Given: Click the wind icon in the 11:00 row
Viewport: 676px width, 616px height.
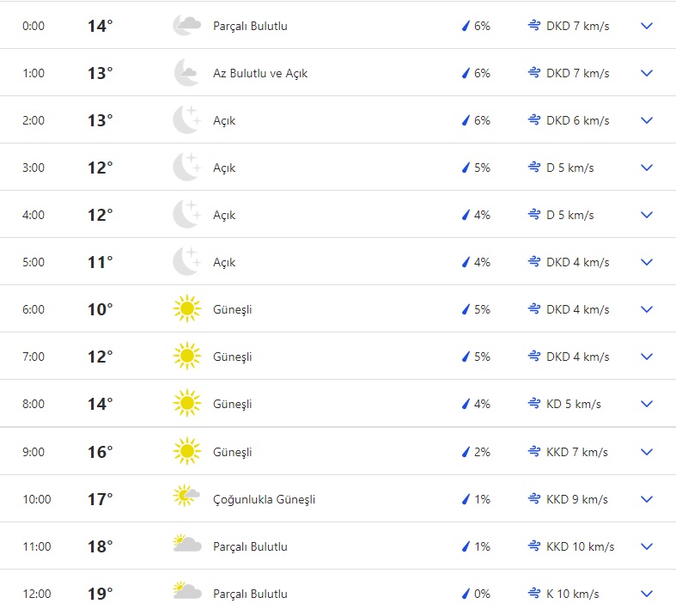Looking at the screenshot, I should [x=533, y=546].
